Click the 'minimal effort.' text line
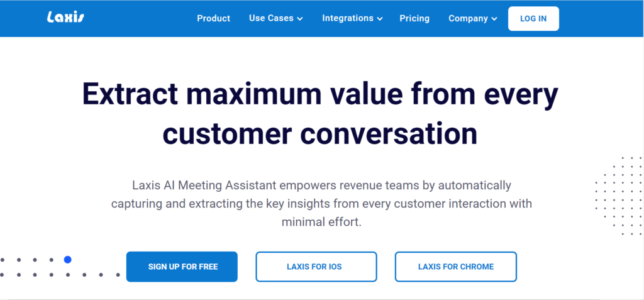 pyautogui.click(x=321, y=223)
